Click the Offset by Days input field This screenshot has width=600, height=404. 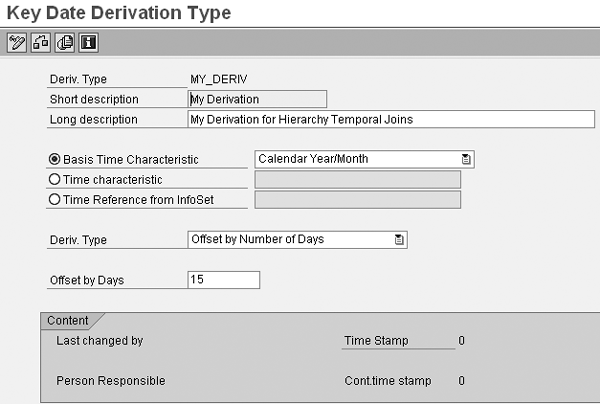pyautogui.click(x=224, y=280)
